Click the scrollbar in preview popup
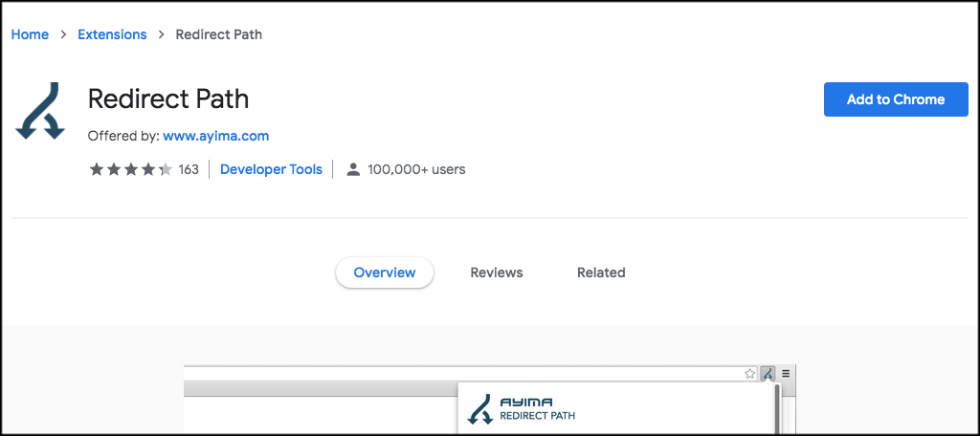Image resolution: width=980 pixels, height=436 pixels. pos(777,409)
